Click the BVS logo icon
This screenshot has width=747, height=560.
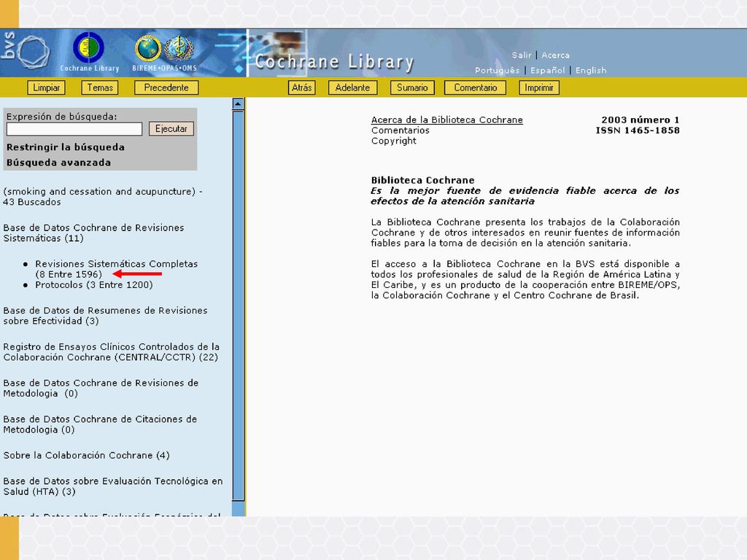(x=26, y=51)
